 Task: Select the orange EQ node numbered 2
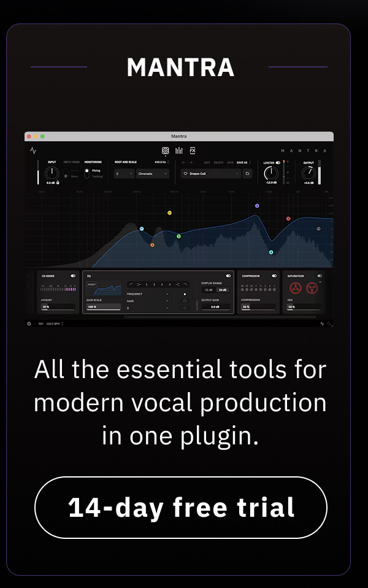[x=152, y=245]
